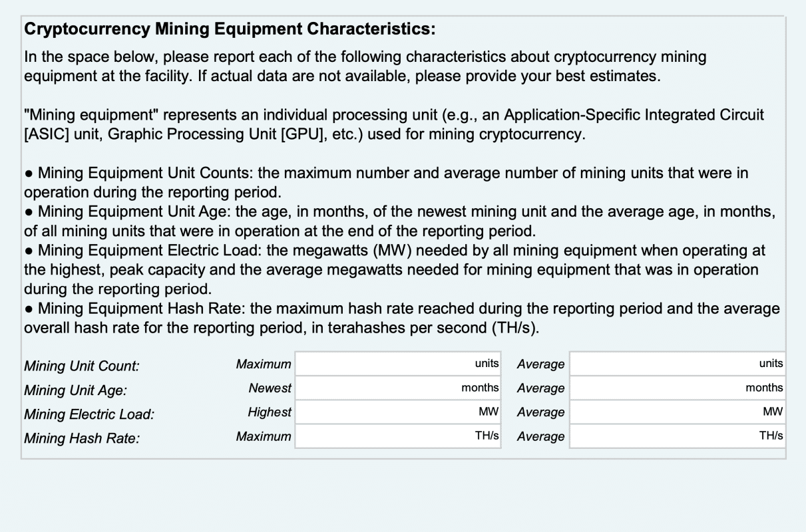Click the "Mining Hash Rate:" row label
This screenshot has width=806, height=532.
pos(82,439)
